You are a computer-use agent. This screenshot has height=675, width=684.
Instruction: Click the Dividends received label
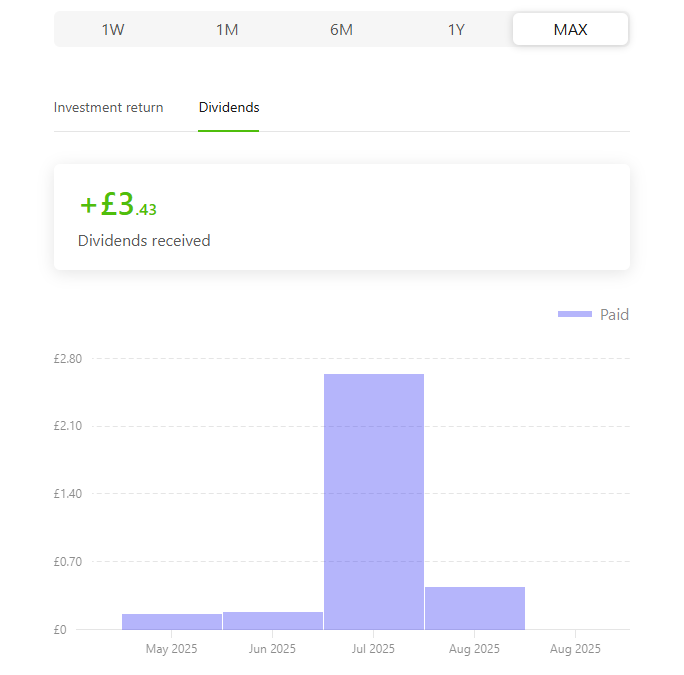144,241
